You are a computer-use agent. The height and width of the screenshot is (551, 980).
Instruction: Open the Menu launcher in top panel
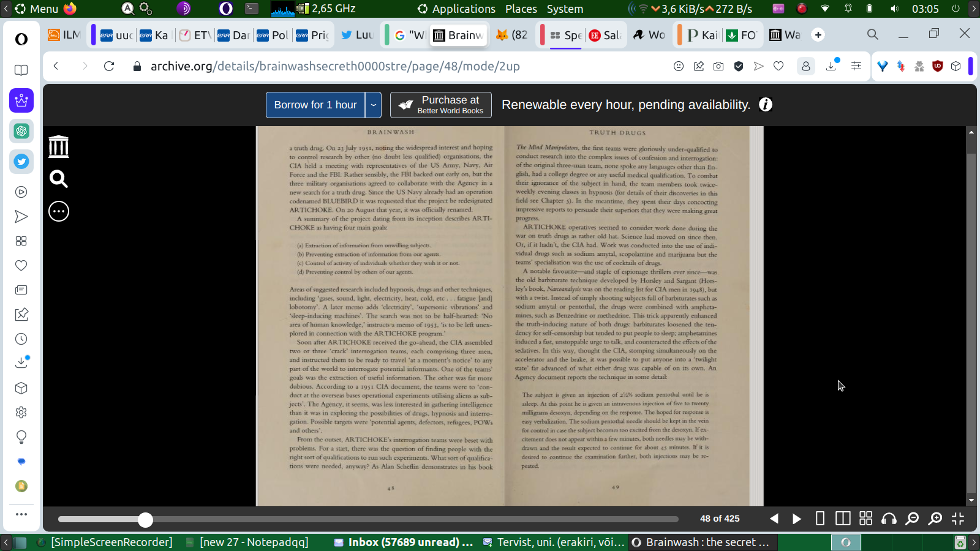pos(37,9)
